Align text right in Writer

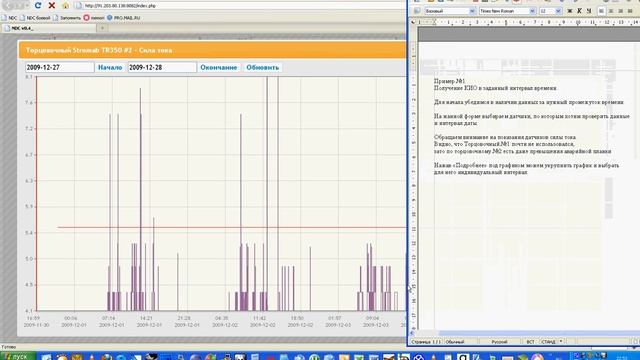[620, 11]
